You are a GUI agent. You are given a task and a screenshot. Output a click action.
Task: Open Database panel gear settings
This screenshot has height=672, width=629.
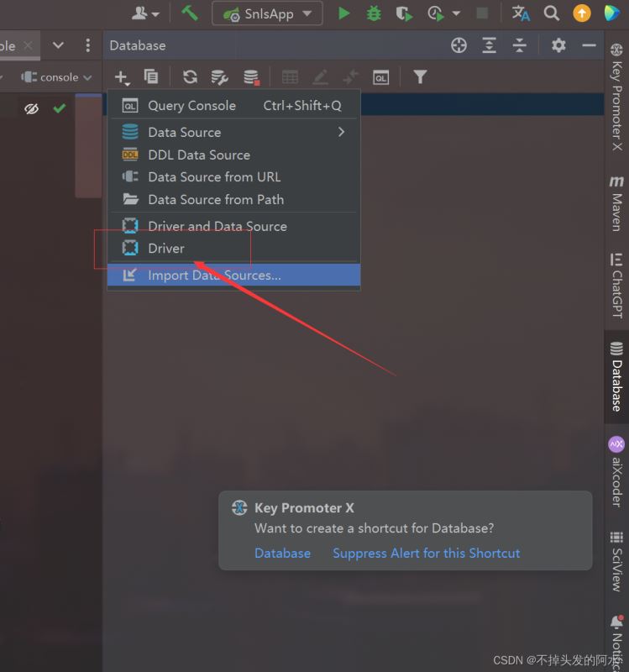[558, 45]
